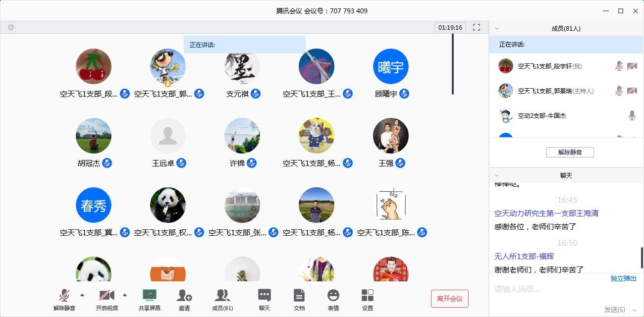Screen dimensions: 644x317
Task: Open the Members (成员 81) toolbar icon
Action: click(222, 296)
